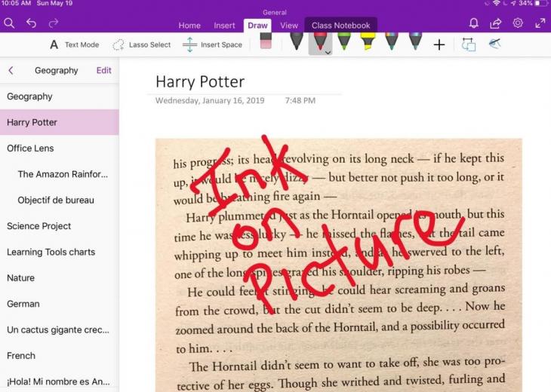Tap the General notebook name
551x392 pixels.
pos(275,12)
